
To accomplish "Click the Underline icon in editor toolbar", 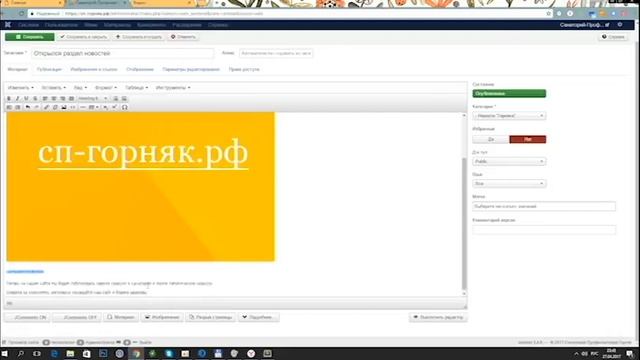I will pyautogui.click(x=26, y=98).
